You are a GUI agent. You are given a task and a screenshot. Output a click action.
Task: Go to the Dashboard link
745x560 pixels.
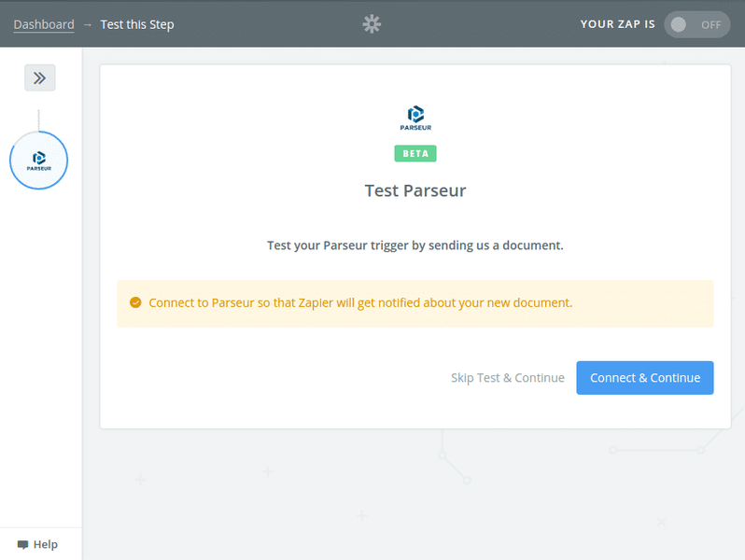coord(44,24)
